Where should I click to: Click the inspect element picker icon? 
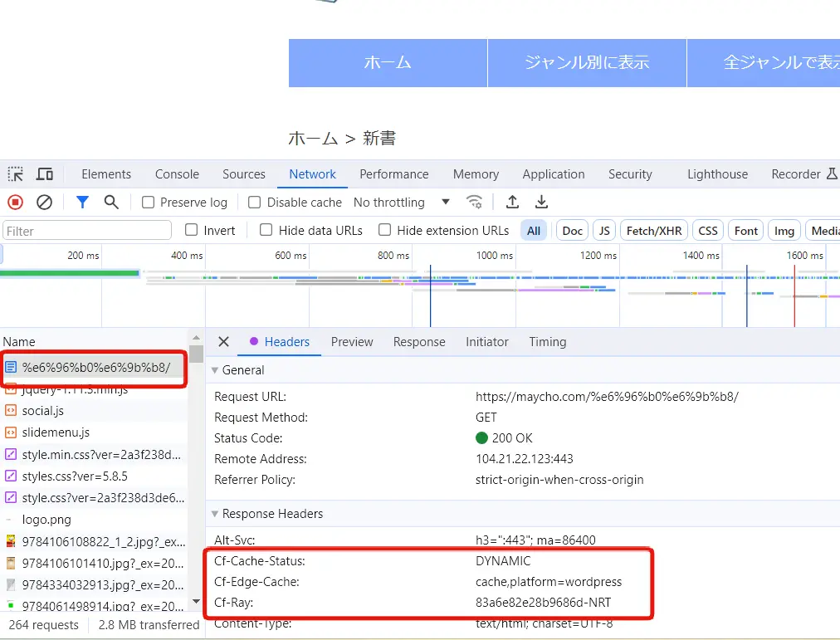click(x=16, y=174)
